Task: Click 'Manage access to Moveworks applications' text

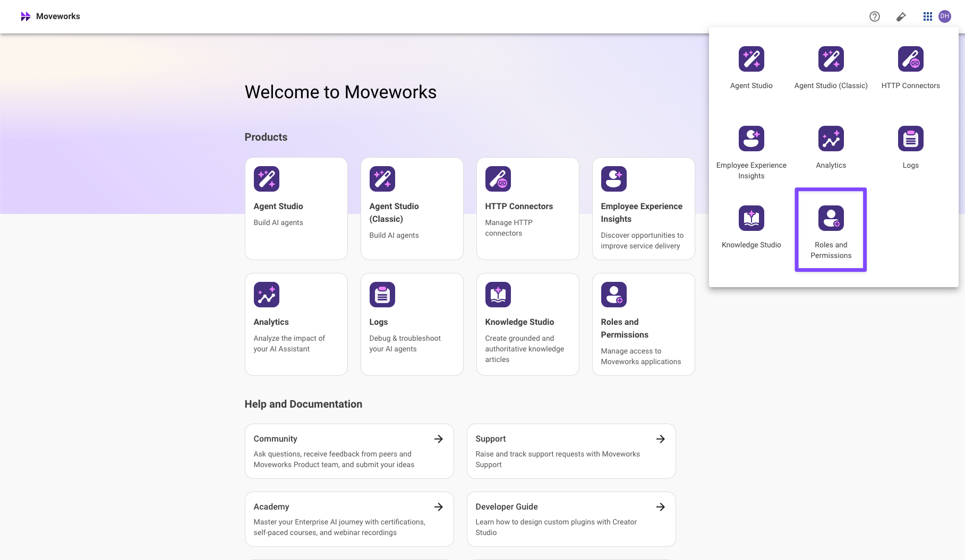Action: coord(641,356)
